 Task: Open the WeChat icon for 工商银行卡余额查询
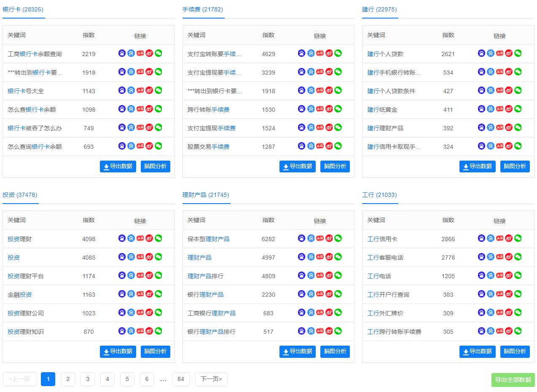158,53
